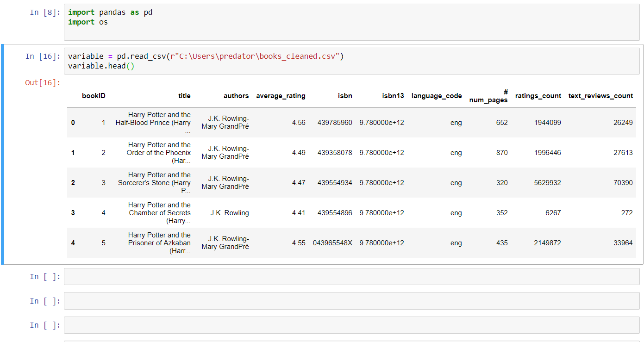Click the Out[16] prompt label
Viewport: 644px width, 342px height.
click(x=42, y=82)
